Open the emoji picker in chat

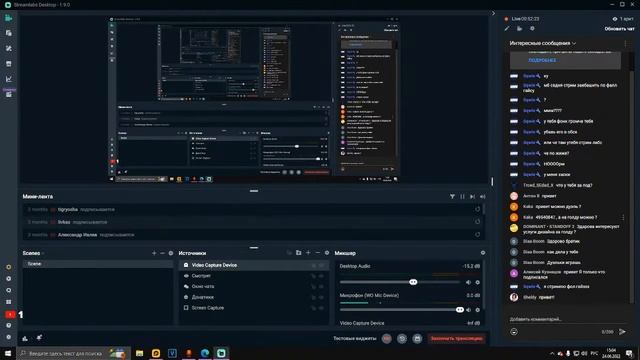(x=514, y=332)
